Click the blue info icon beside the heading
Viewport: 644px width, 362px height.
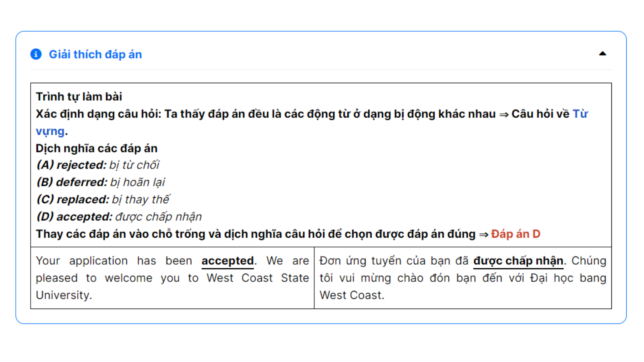pos(36,54)
